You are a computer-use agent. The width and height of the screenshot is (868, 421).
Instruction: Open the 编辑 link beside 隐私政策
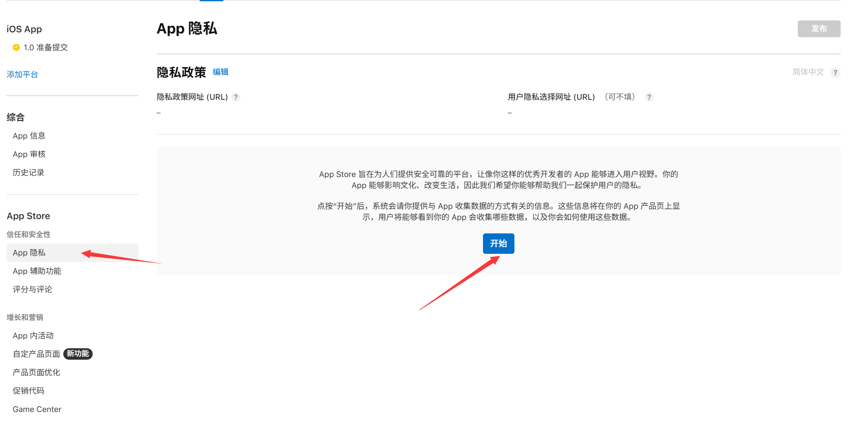[220, 72]
